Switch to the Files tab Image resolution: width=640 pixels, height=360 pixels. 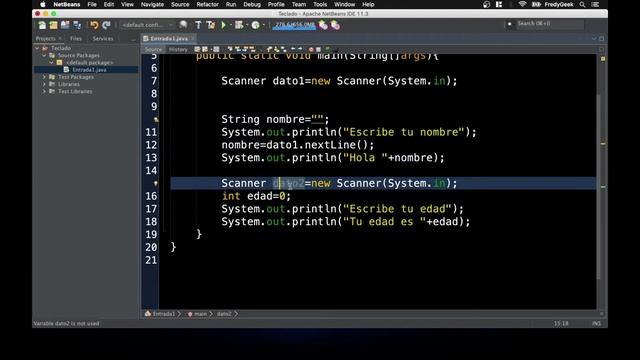point(76,38)
